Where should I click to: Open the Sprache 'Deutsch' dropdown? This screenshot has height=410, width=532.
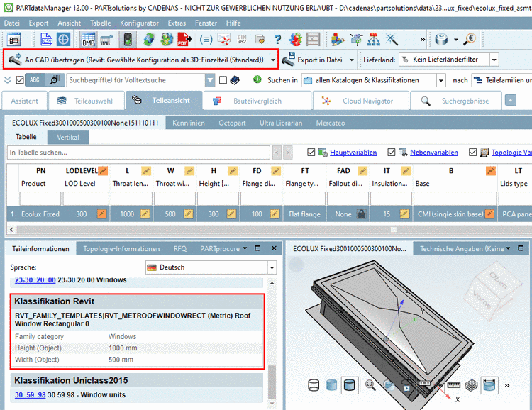(x=272, y=267)
